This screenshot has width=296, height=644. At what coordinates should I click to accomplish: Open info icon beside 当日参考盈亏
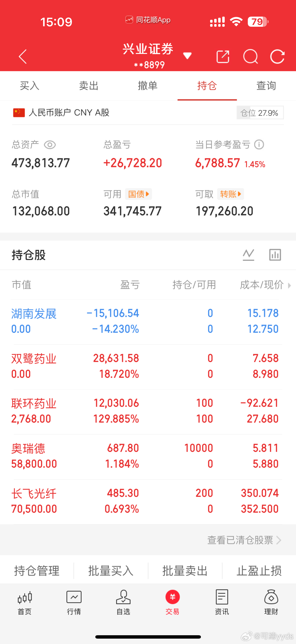tap(259, 145)
